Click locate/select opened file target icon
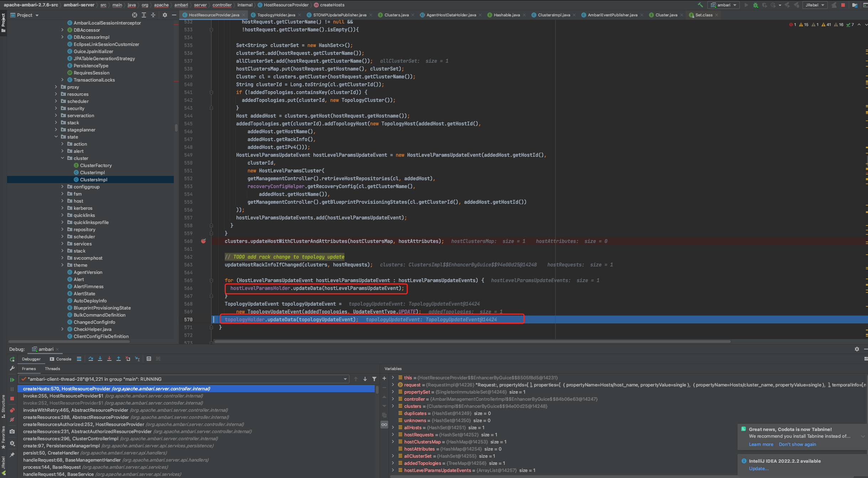 tap(135, 15)
